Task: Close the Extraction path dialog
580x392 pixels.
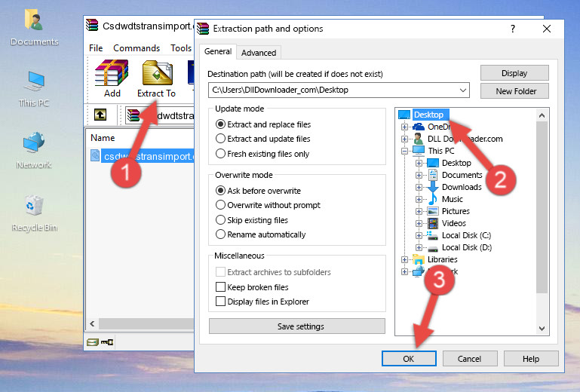Action: click(546, 29)
